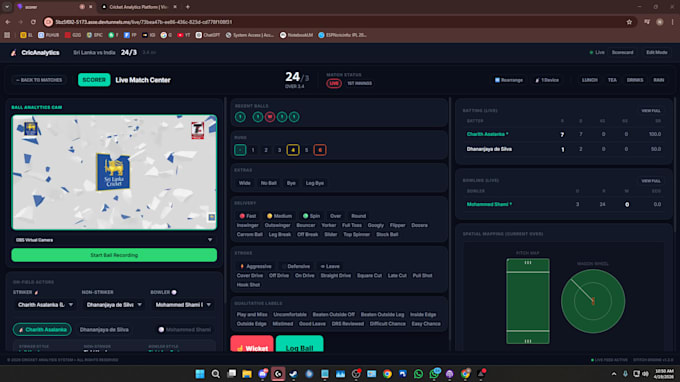Bookmark this page with the star icon
This screenshot has height=382, width=680.
point(629,22)
